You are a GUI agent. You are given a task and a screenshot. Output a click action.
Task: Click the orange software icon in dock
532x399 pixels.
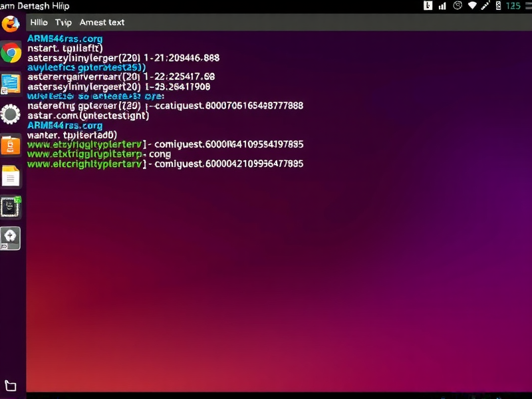[11, 145]
